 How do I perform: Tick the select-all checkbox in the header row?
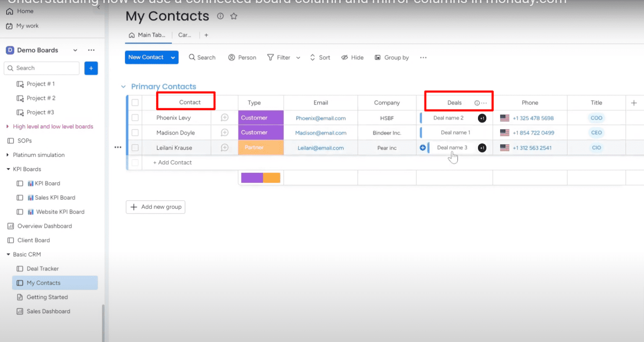pos(135,103)
